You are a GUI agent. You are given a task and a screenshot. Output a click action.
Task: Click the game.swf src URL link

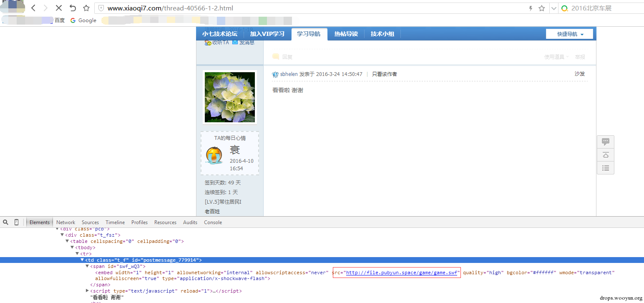pyautogui.click(x=401, y=273)
